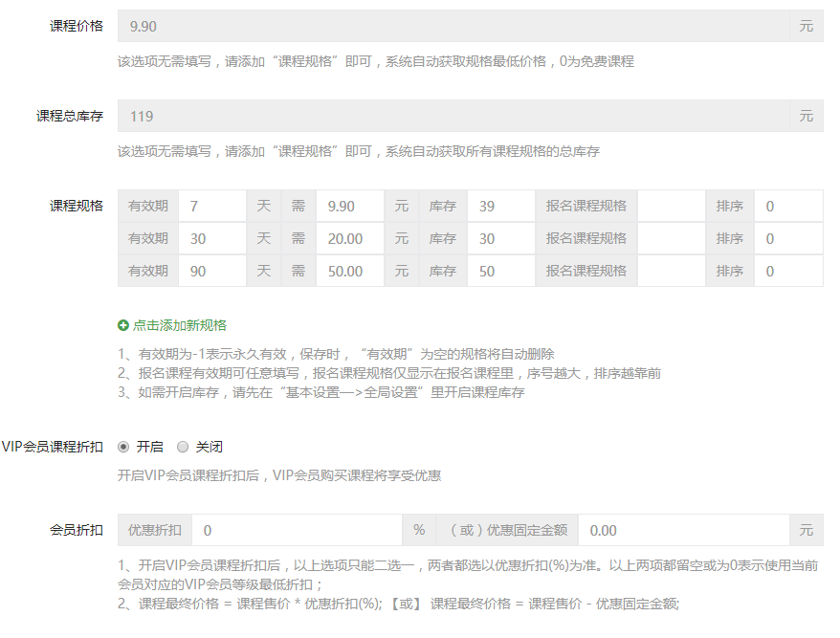Click the 课程最终价格 formula text

coord(399,605)
